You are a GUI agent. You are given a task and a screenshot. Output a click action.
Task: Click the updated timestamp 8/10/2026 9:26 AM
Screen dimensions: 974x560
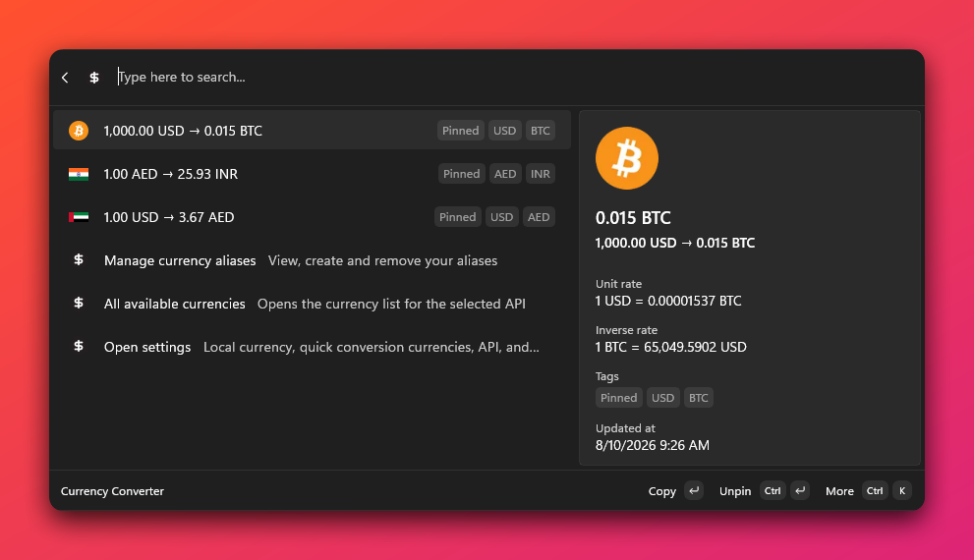tap(653, 445)
